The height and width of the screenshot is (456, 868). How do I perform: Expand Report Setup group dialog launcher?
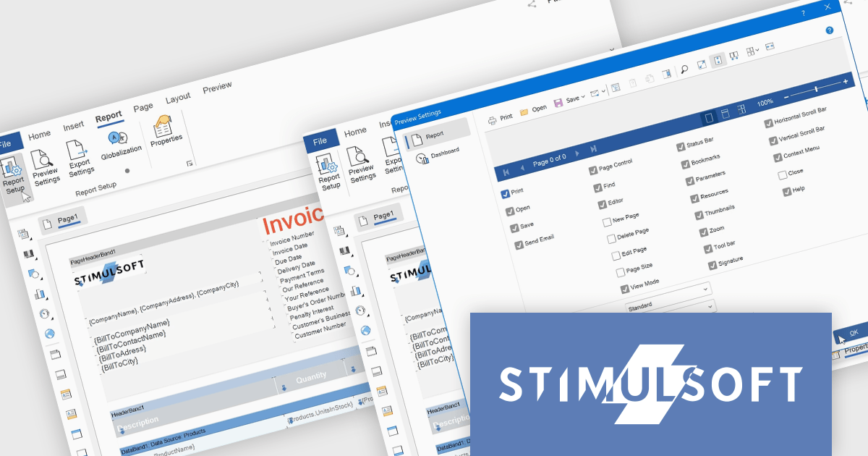[190, 164]
